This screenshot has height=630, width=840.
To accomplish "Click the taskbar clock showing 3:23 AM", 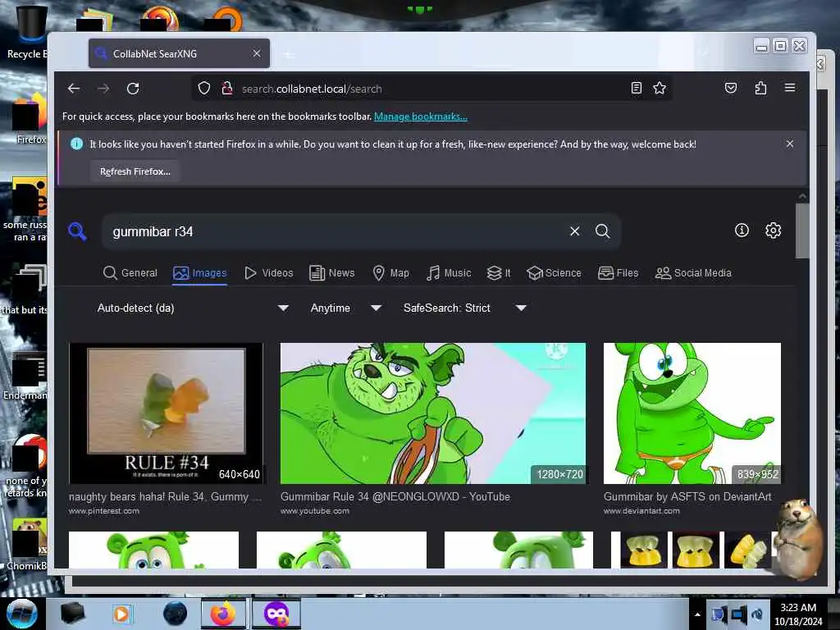I will point(798,614).
